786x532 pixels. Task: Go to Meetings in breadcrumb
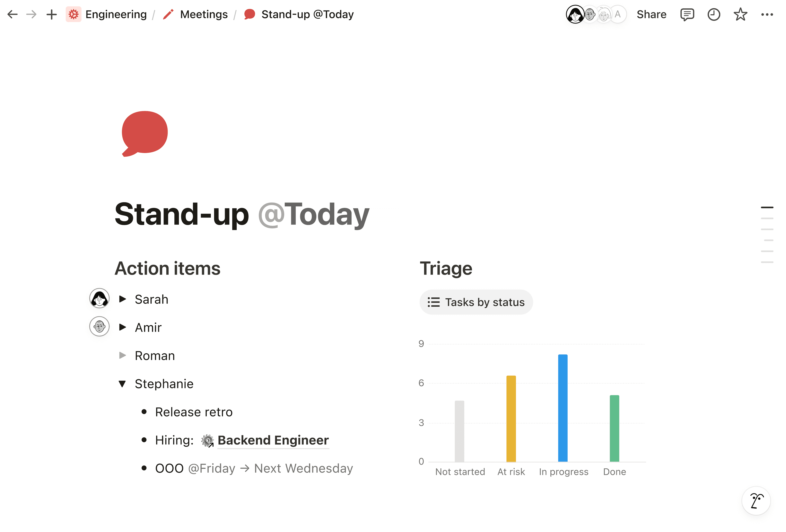click(x=204, y=14)
